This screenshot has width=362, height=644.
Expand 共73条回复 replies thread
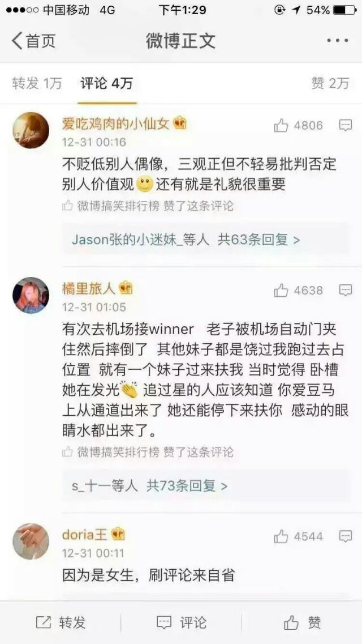(x=187, y=487)
